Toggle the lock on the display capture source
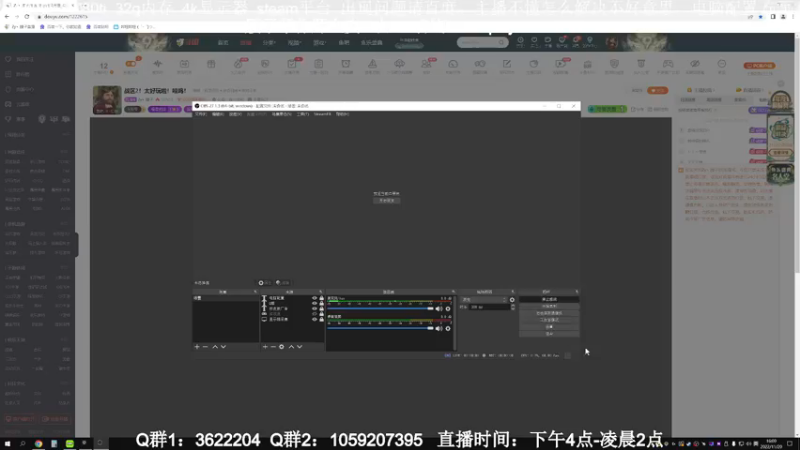 (321, 319)
